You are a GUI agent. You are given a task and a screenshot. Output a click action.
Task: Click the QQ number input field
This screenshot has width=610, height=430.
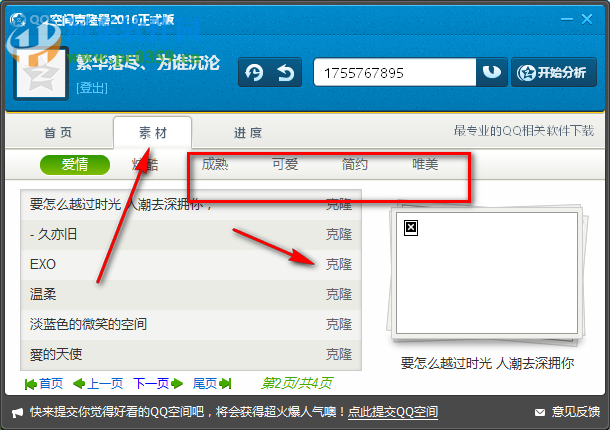click(x=395, y=72)
